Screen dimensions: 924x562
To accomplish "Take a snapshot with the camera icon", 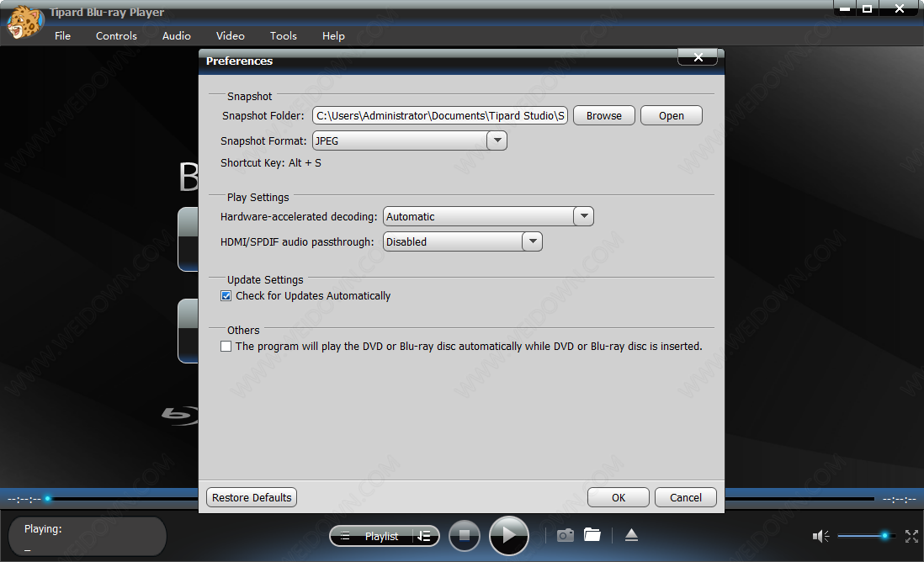I will point(566,535).
